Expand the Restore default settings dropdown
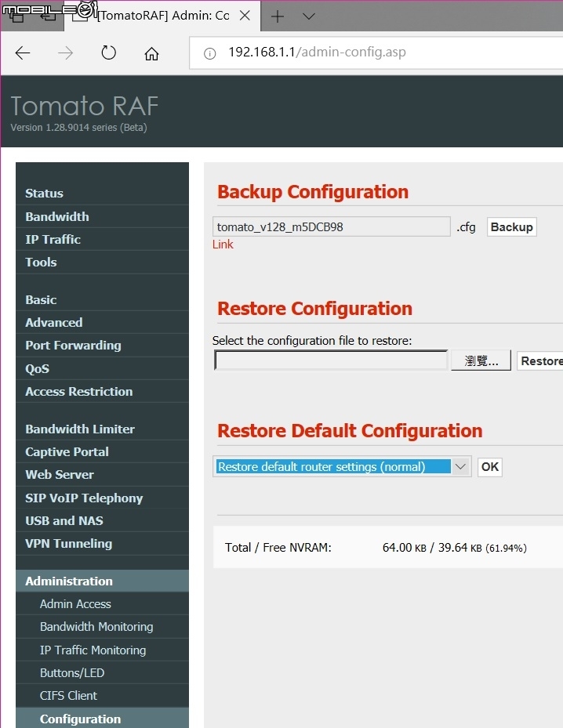Screen dimensions: 563x728 click(461, 467)
